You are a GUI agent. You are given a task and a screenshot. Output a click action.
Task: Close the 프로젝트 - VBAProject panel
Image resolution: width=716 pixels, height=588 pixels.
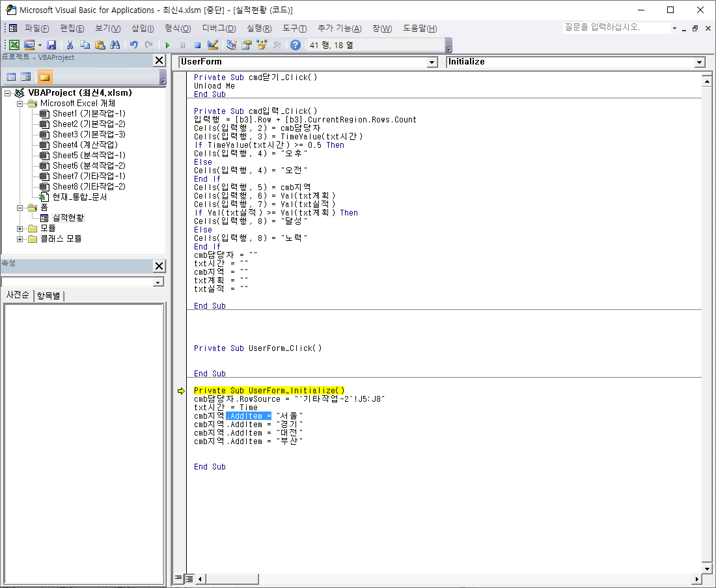tap(159, 61)
